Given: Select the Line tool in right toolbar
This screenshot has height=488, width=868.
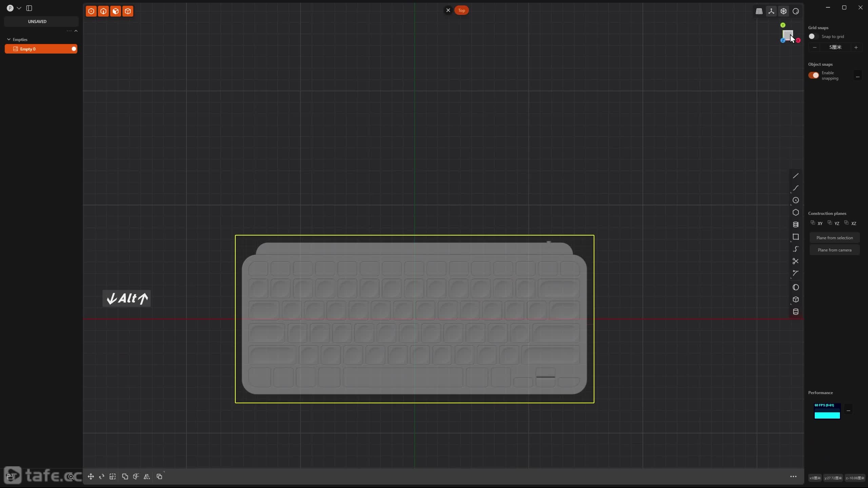Looking at the screenshot, I should pos(795,176).
